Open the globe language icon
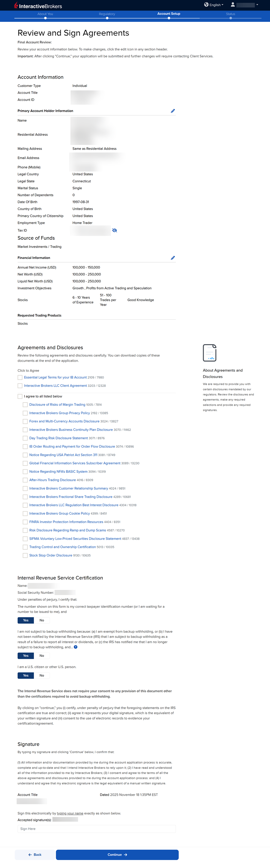Viewport: 270px width, 868px height. coord(206,5)
